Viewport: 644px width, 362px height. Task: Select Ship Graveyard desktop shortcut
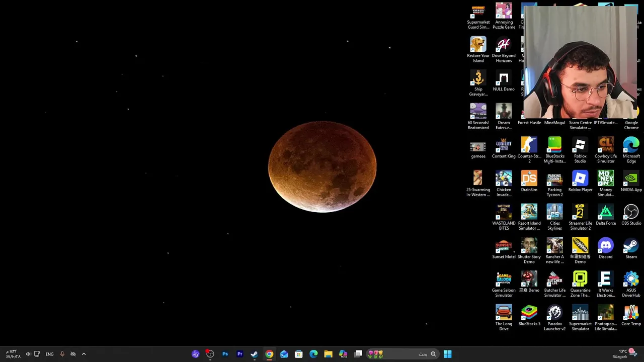coord(478,83)
